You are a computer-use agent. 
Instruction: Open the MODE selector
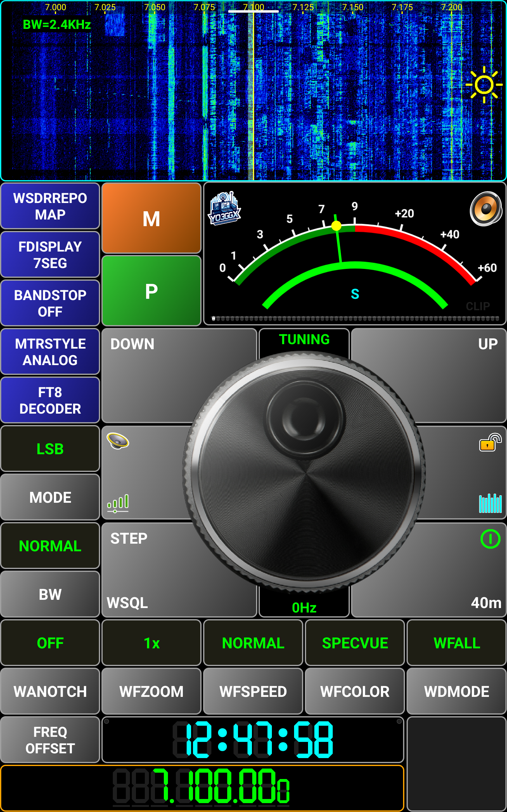(x=50, y=497)
